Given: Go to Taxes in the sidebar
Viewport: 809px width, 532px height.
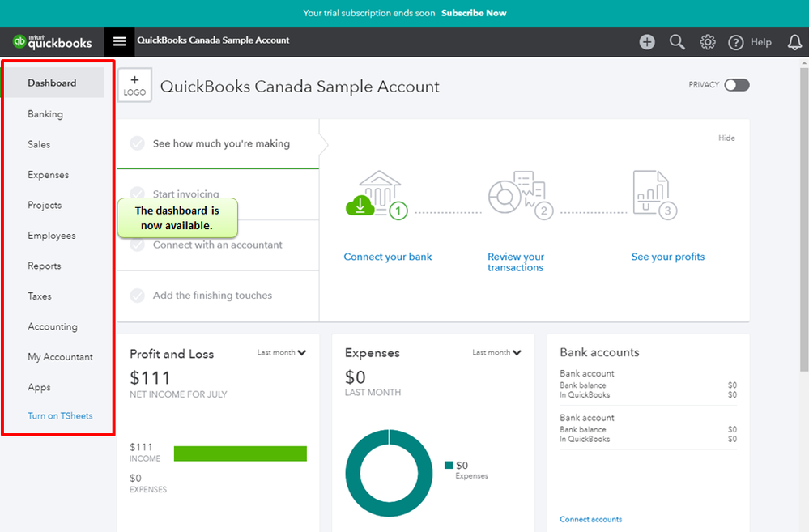Looking at the screenshot, I should tap(39, 296).
